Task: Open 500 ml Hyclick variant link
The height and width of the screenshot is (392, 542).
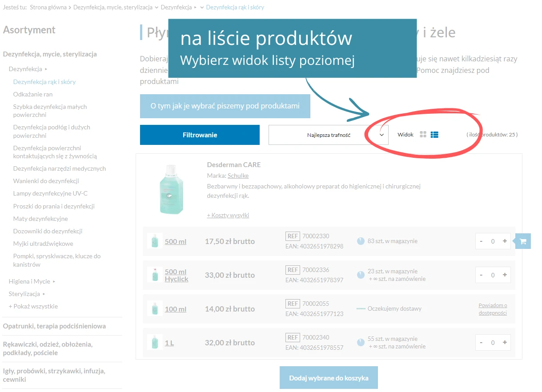Action: click(x=177, y=275)
